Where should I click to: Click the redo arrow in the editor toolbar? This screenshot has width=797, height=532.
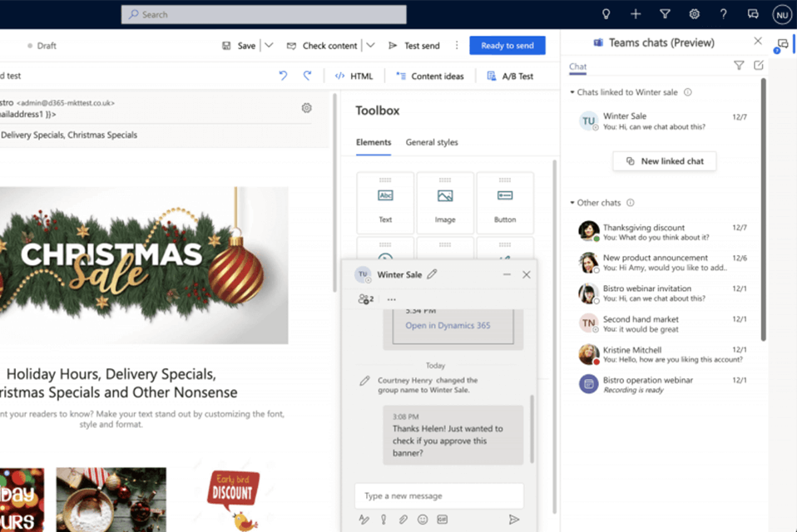point(307,76)
